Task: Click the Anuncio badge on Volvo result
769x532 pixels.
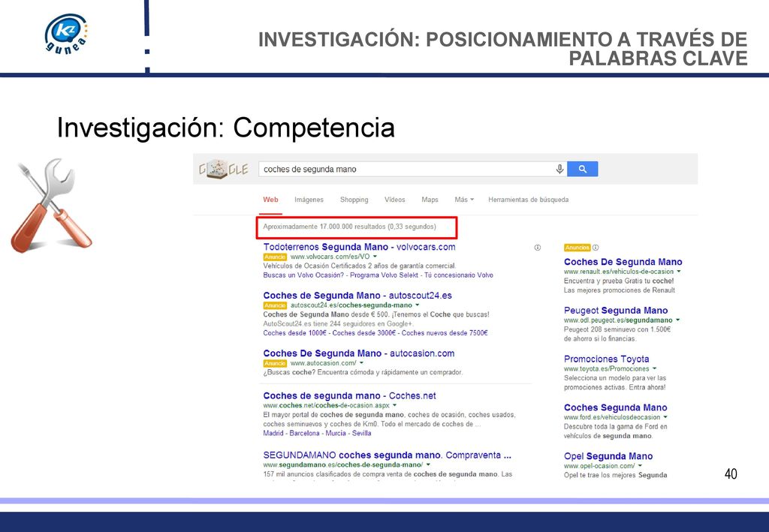Action: tap(275, 257)
